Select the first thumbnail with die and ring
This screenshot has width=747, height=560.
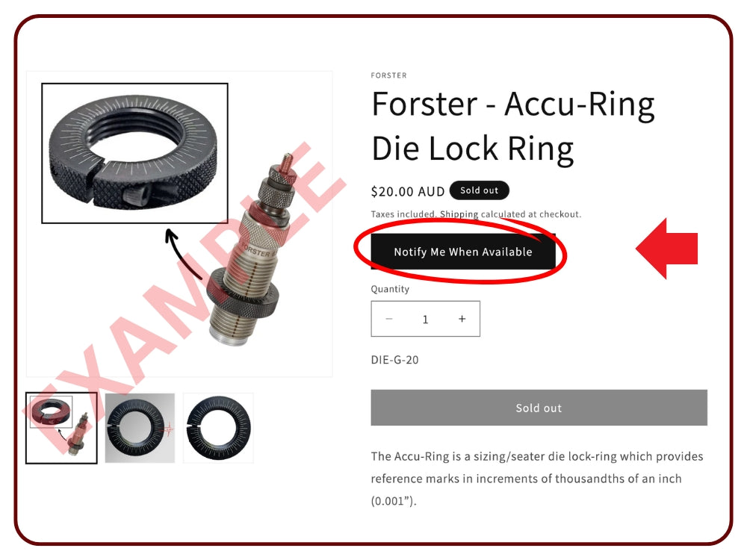pos(61,428)
